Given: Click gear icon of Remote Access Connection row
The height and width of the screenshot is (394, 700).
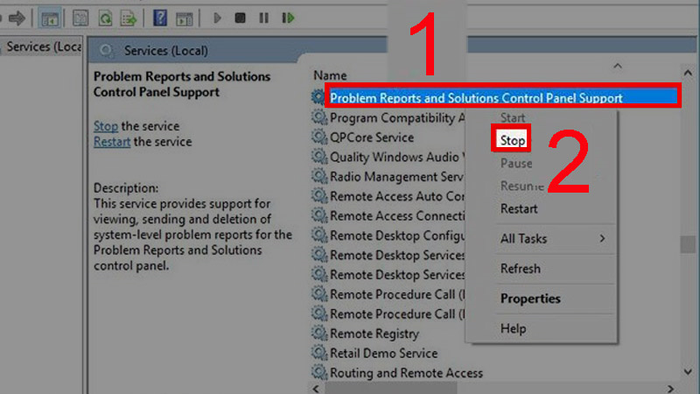Looking at the screenshot, I should (x=319, y=216).
